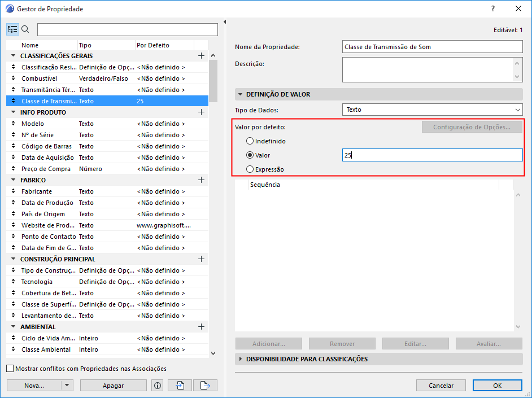532x398 pixels.
Task: Select the Website de Prod... property
Action: [x=107, y=225]
